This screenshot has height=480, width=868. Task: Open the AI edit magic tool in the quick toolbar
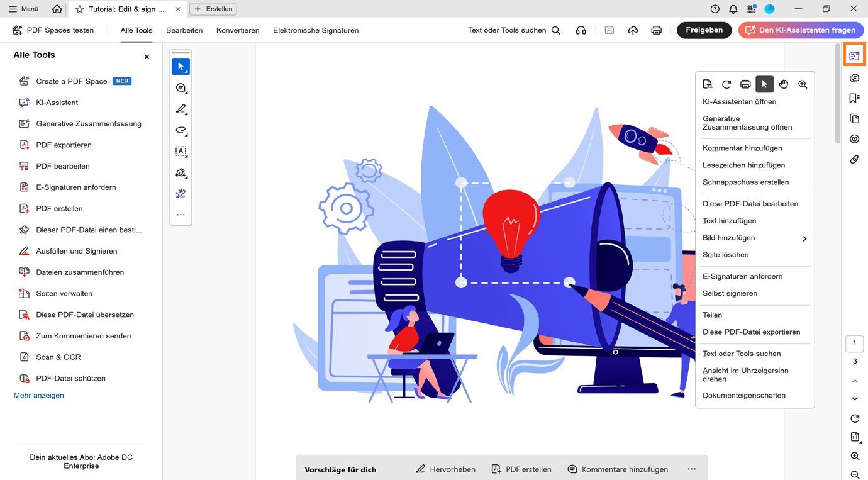coord(181,194)
